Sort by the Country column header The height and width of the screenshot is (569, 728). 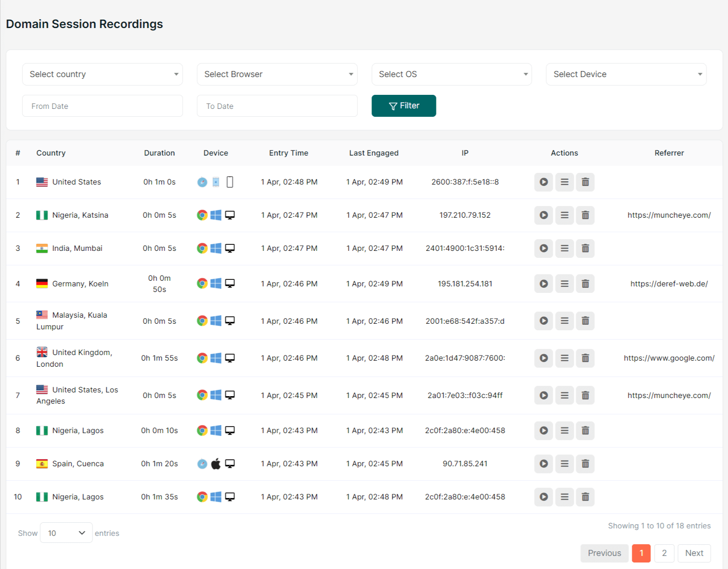pyautogui.click(x=51, y=153)
